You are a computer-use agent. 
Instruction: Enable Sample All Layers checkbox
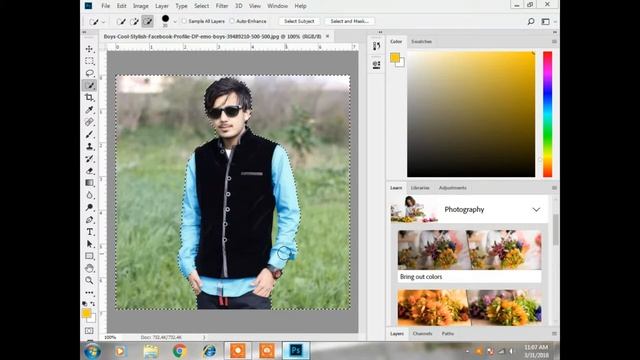[x=184, y=21]
